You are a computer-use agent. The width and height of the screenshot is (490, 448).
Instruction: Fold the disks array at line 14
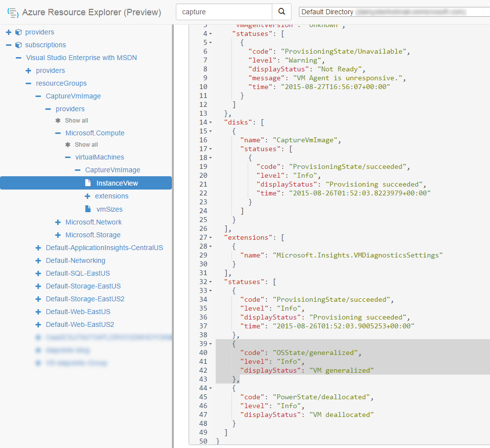[x=211, y=123]
